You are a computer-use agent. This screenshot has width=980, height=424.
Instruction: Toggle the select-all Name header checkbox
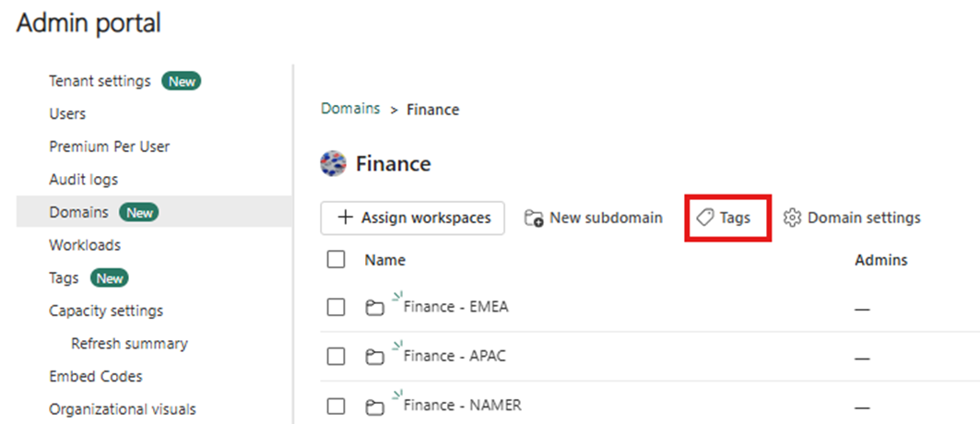pos(337,260)
